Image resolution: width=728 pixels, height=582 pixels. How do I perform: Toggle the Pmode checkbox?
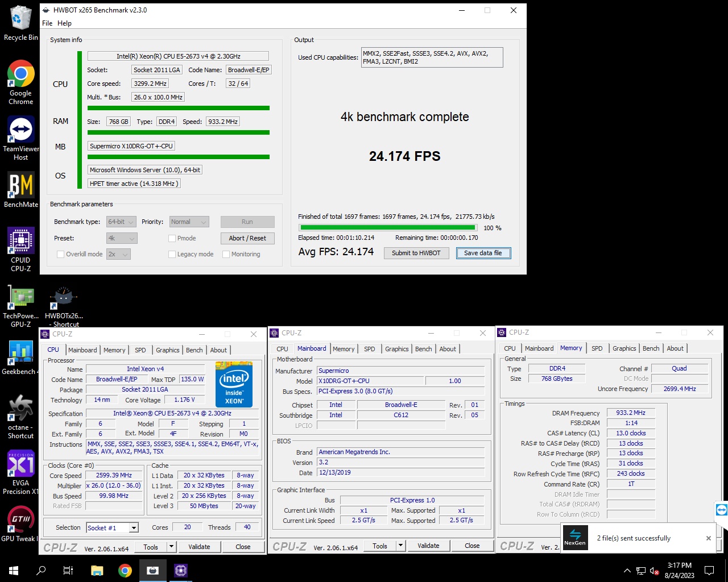click(x=172, y=238)
